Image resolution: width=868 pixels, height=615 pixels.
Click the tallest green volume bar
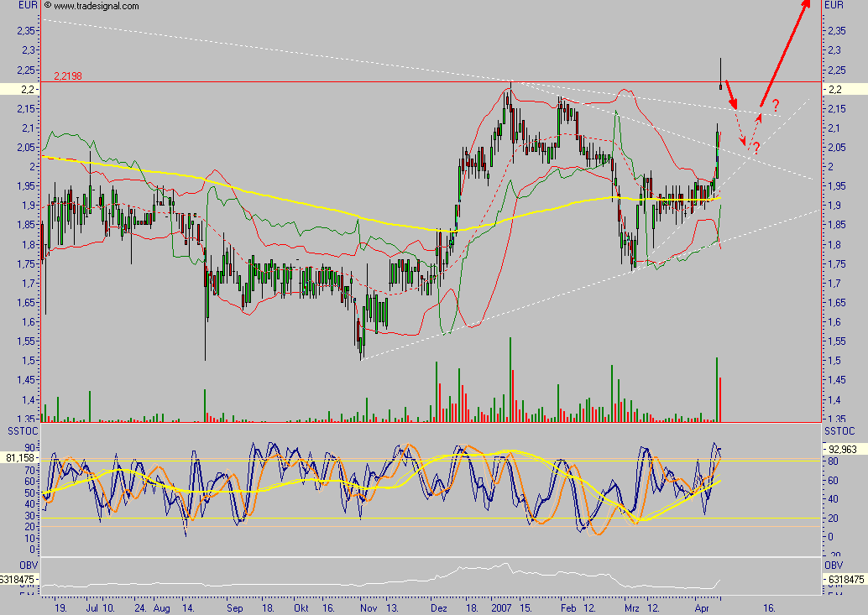point(510,379)
